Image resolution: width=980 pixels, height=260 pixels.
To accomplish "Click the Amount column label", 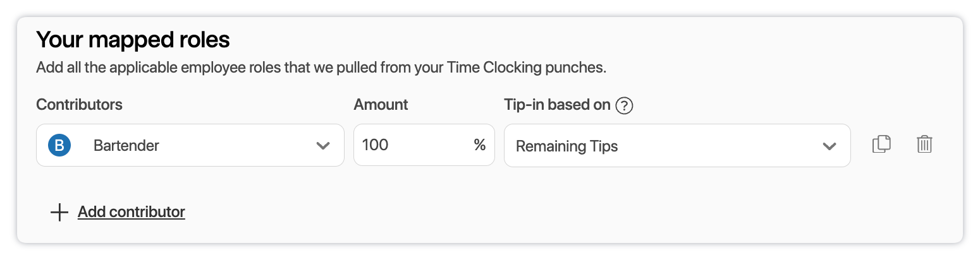I will (381, 105).
